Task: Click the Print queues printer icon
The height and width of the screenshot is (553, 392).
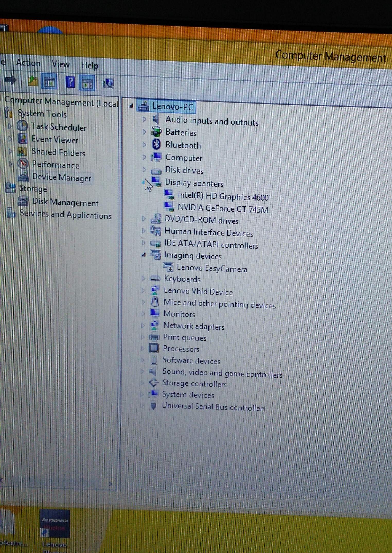Action: (x=154, y=337)
